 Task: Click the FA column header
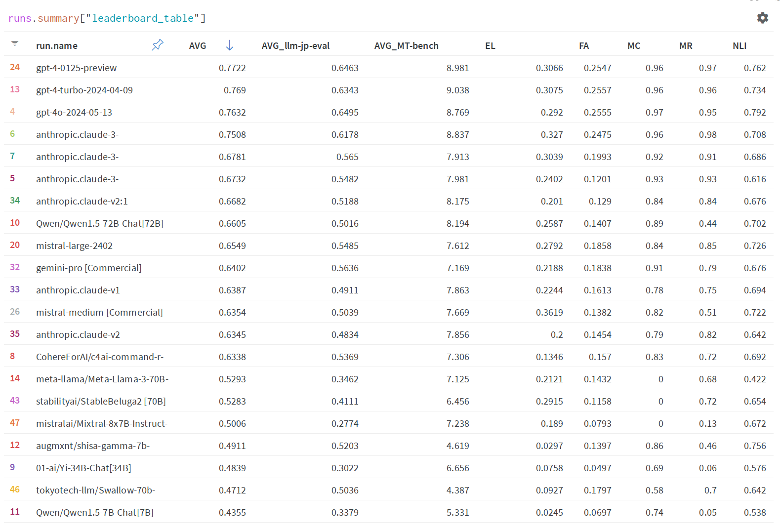pos(583,46)
